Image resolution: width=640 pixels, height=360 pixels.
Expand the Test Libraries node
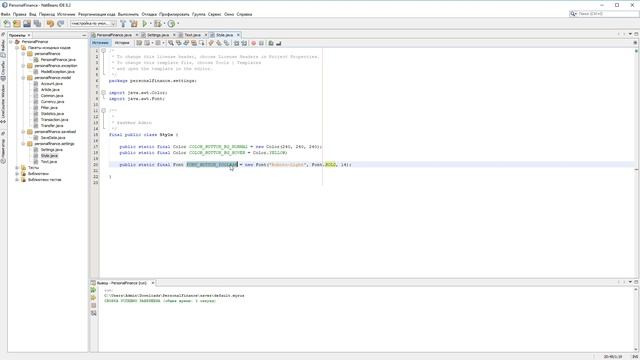(x=17, y=180)
